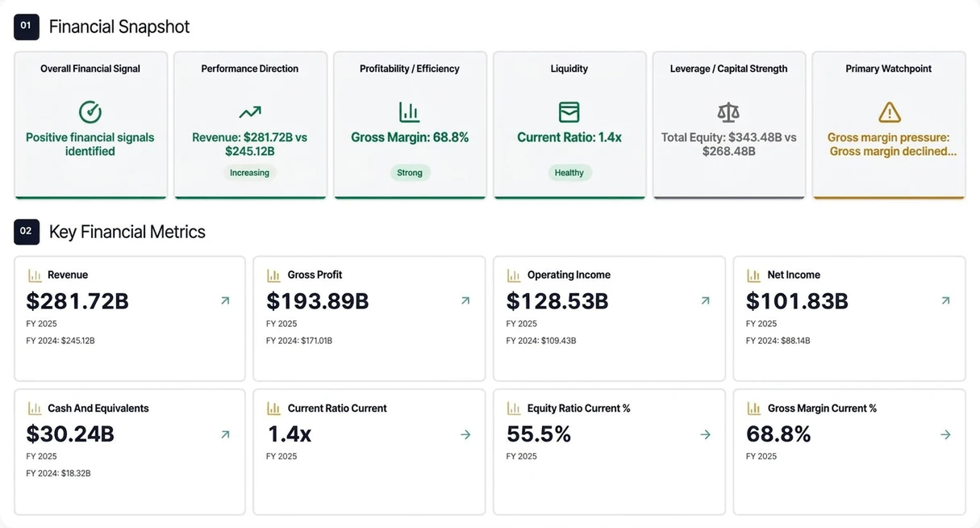
Task: Click the FY 2024: $18.32B comparison text
Action: tap(58, 473)
